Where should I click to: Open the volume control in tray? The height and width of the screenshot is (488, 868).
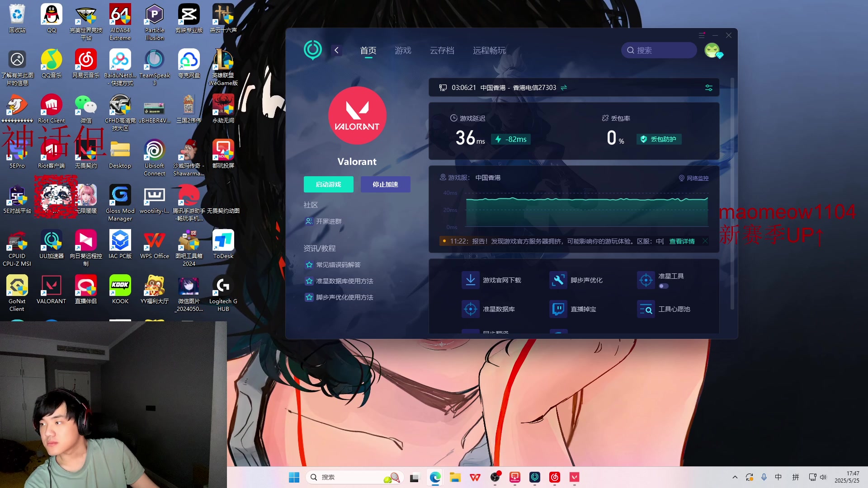pyautogui.click(x=823, y=477)
